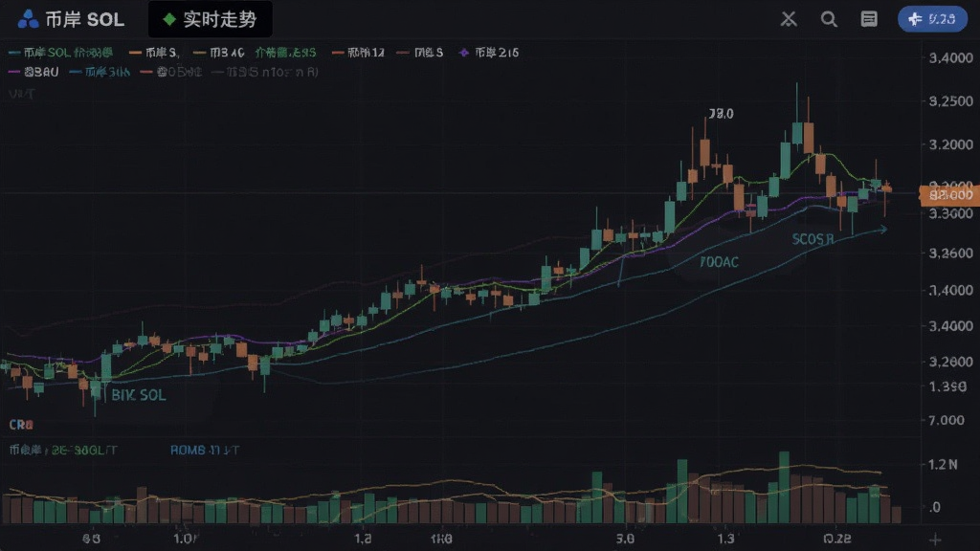The height and width of the screenshot is (551, 980).
Task: Click the BIK SOL chart annotation
Action: pos(138,395)
